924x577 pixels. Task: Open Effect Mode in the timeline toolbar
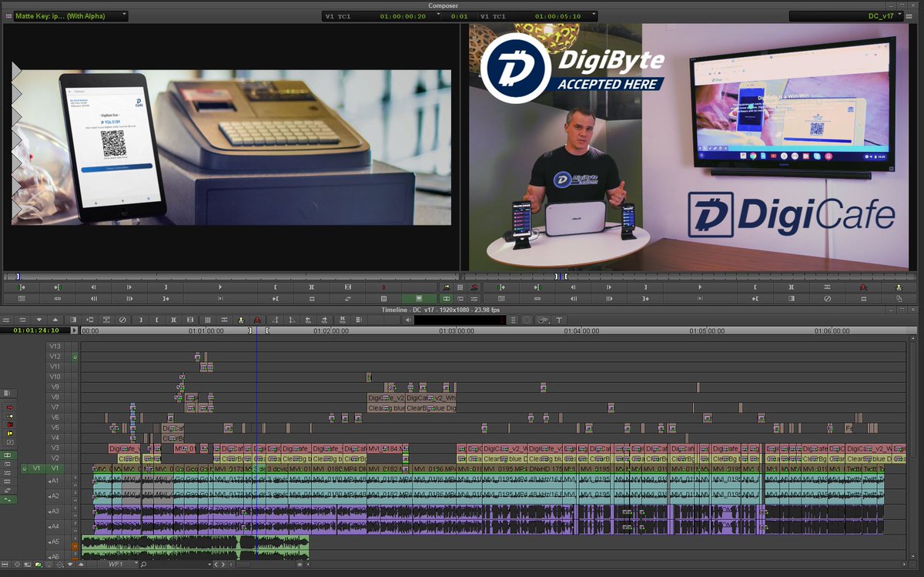pos(241,320)
